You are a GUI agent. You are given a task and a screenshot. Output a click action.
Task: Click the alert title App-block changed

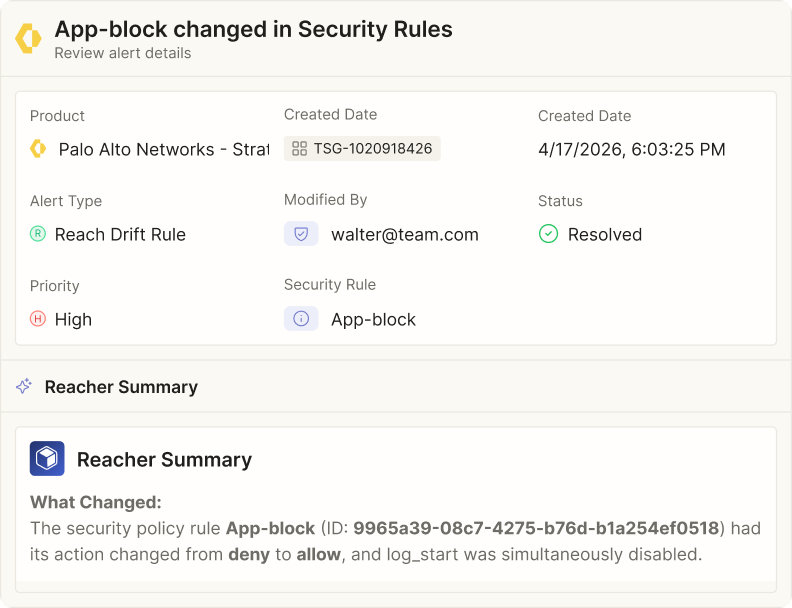[254, 29]
